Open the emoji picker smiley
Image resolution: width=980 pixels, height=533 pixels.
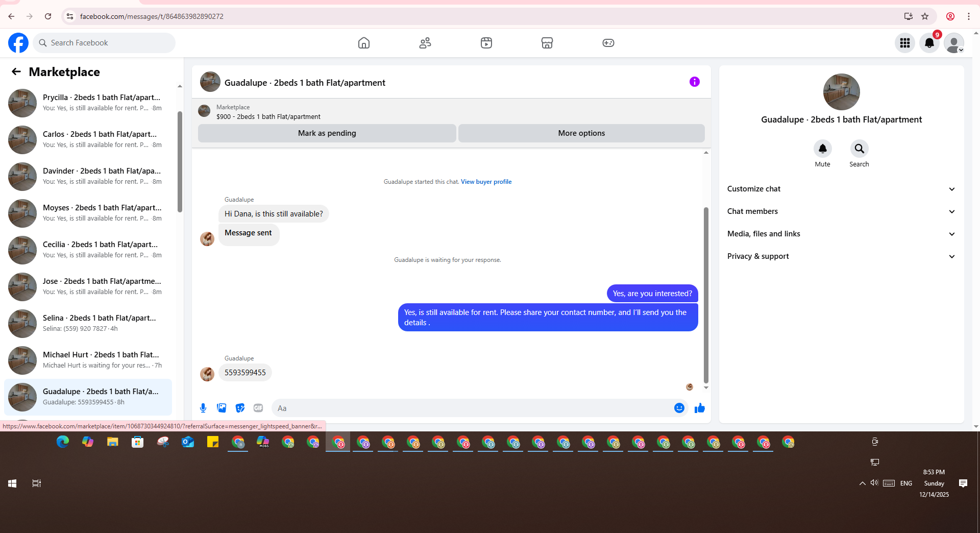[x=679, y=408]
